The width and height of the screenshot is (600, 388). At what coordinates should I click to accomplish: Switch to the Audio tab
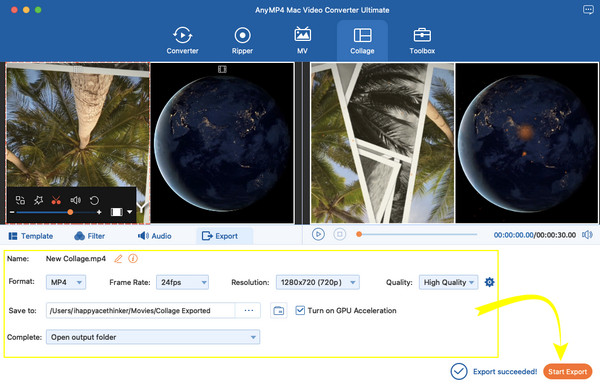coord(155,236)
